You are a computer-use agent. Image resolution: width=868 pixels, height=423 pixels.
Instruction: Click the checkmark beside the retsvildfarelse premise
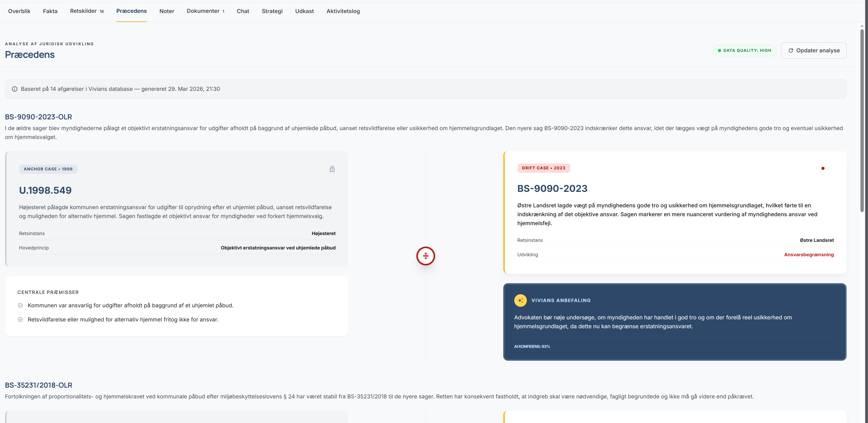tap(20, 319)
